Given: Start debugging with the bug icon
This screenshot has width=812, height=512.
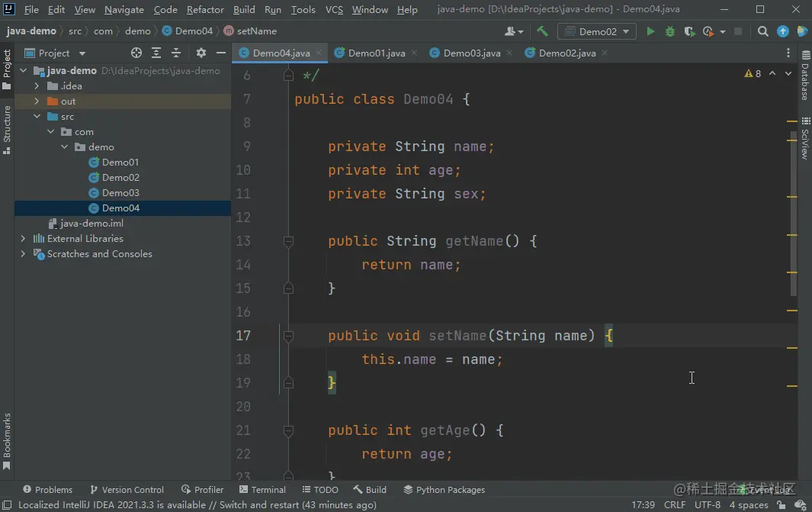Looking at the screenshot, I should point(670,31).
